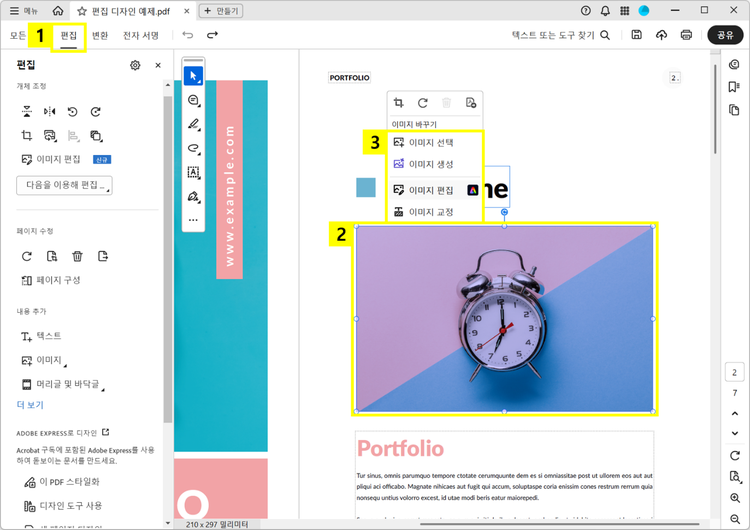
Task: Open the arrange objects dropdown
Action: click(96, 136)
